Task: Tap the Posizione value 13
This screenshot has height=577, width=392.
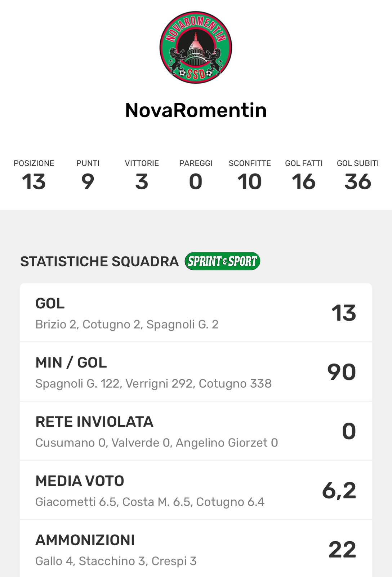Action: point(34,181)
